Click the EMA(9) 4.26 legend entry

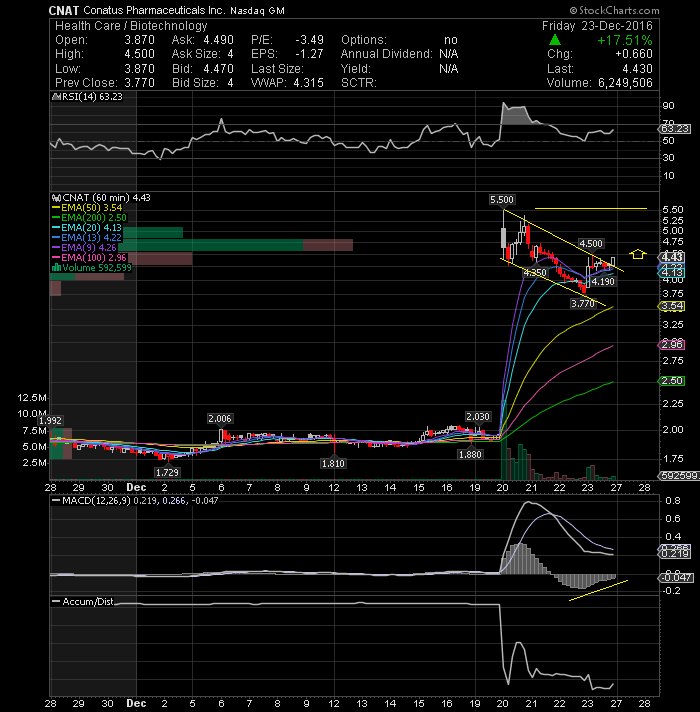85,248
